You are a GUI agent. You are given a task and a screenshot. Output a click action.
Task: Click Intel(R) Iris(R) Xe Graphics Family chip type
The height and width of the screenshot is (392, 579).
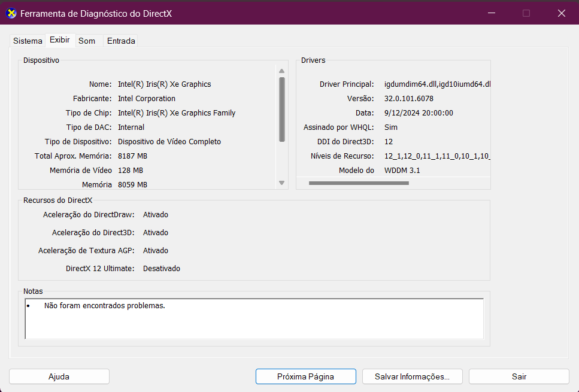177,113
